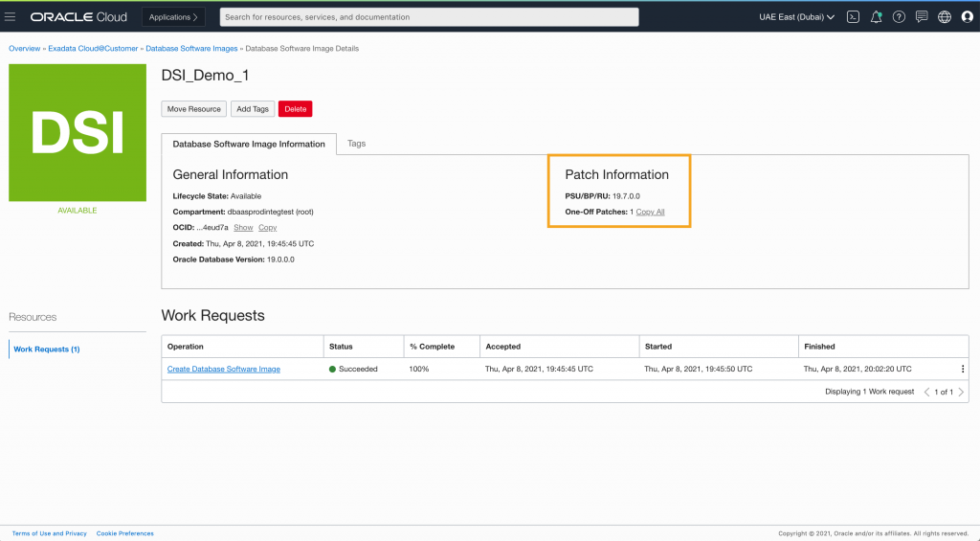Click the Started column header
Viewport: 980px width, 541px height.
point(719,347)
